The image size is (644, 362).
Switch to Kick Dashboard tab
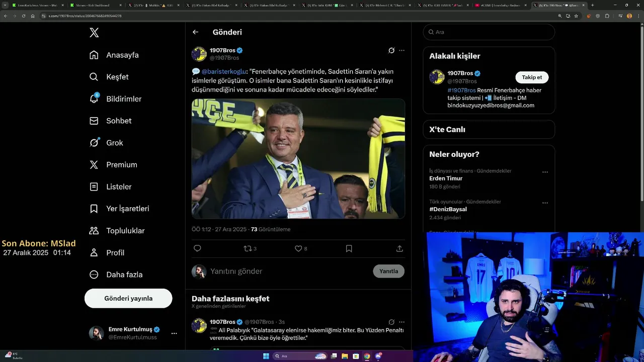pyautogui.click(x=96, y=5)
